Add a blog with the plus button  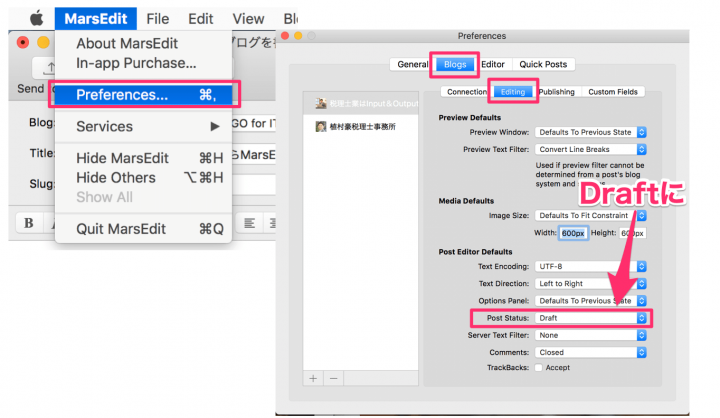[313, 378]
